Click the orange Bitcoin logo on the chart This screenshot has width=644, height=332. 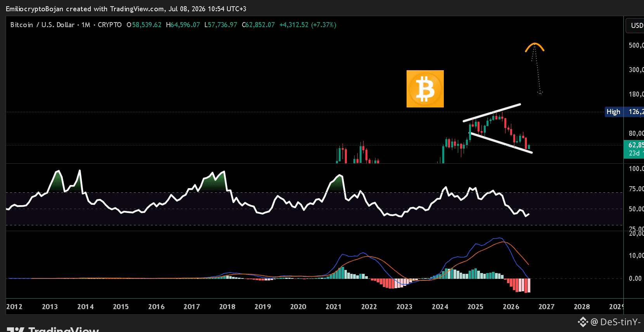pyautogui.click(x=425, y=89)
